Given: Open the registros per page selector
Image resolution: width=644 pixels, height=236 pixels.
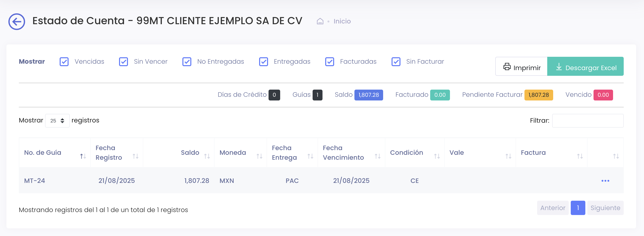Looking at the screenshot, I should [x=57, y=120].
